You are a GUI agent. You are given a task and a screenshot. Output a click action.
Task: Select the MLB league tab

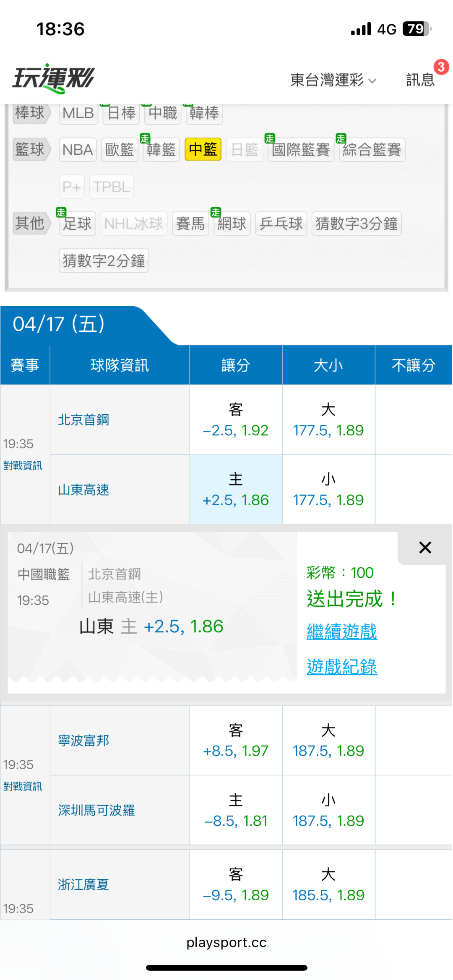[78, 113]
